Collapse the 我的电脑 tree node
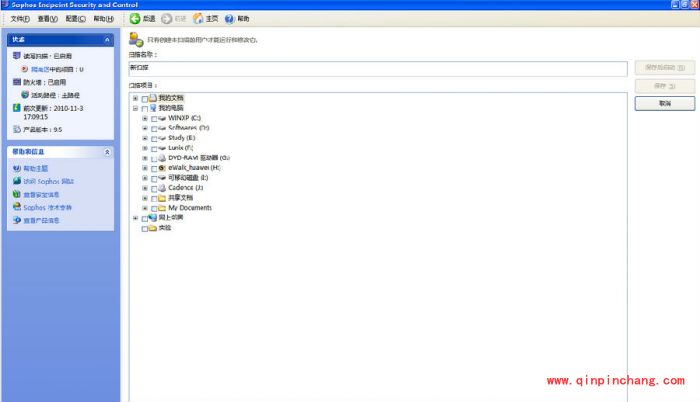 coord(135,108)
